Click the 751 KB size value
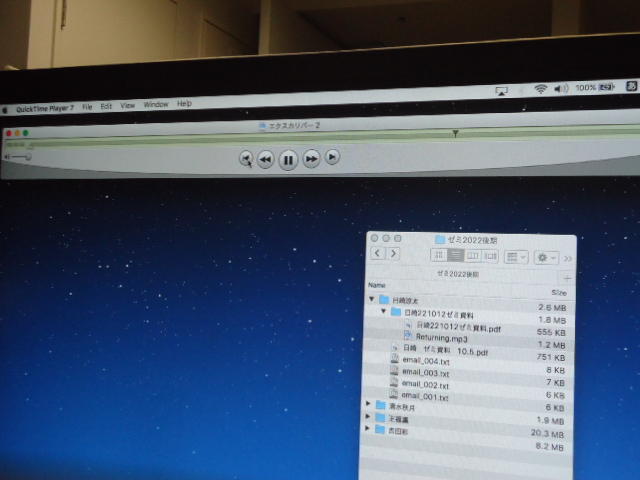This screenshot has width=640, height=480. tap(551, 357)
